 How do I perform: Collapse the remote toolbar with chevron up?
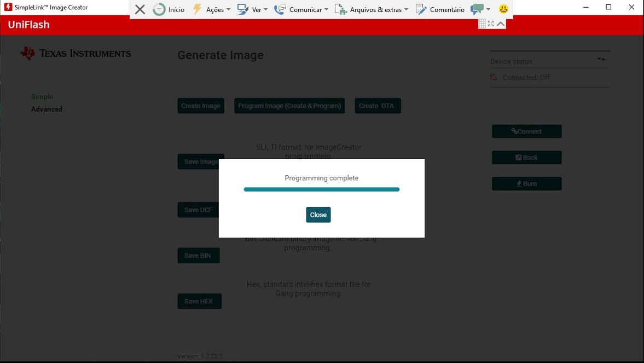(501, 24)
